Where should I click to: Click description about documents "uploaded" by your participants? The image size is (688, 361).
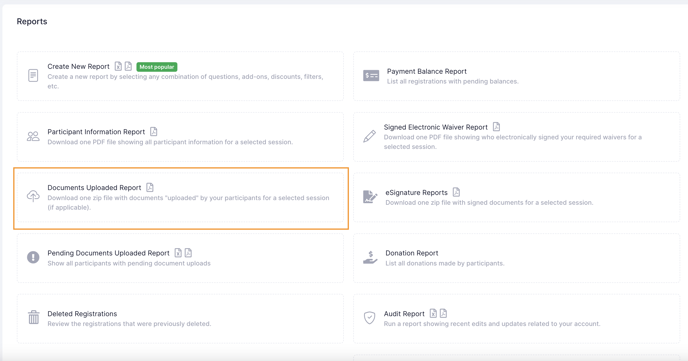(188, 203)
